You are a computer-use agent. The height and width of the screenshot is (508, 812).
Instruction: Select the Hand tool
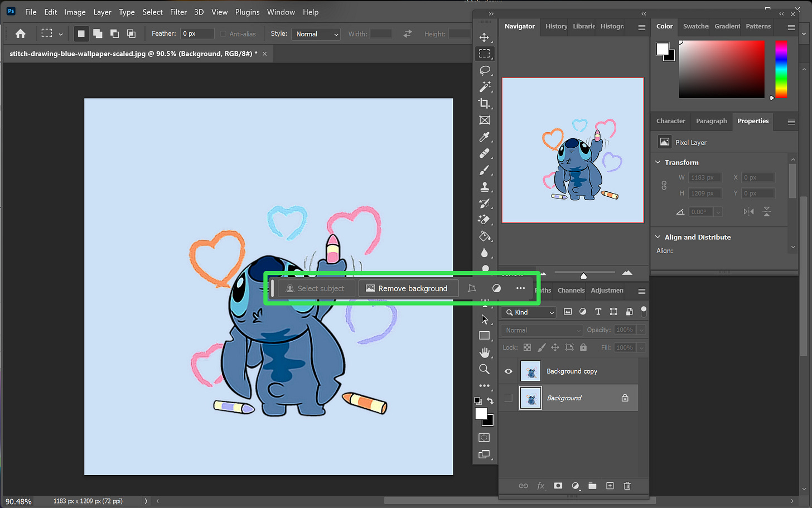click(x=484, y=352)
